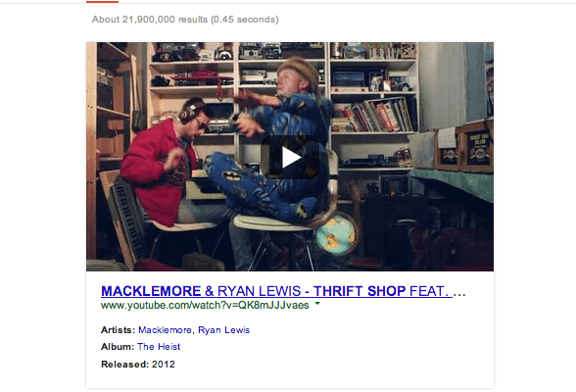Open the green URL options arrow

(x=317, y=304)
